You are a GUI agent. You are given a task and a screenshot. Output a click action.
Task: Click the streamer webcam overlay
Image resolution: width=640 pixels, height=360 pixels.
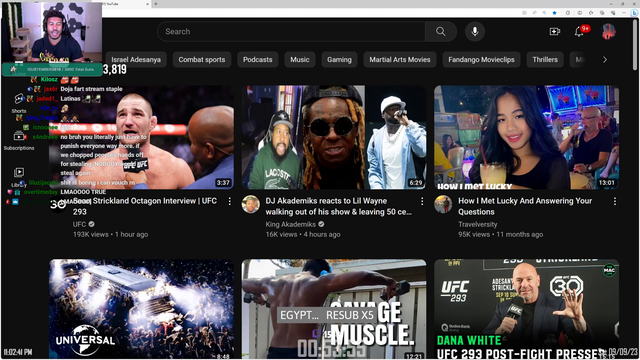tap(52, 33)
